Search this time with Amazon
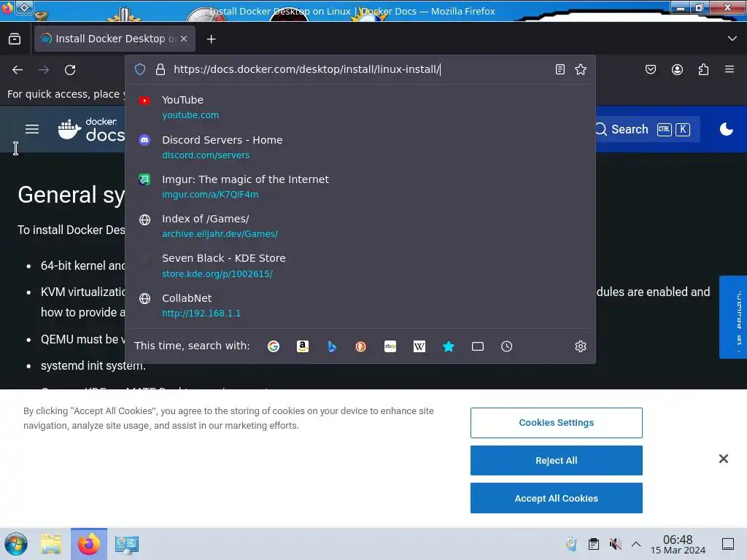Image resolution: width=747 pixels, height=560 pixels. point(303,346)
